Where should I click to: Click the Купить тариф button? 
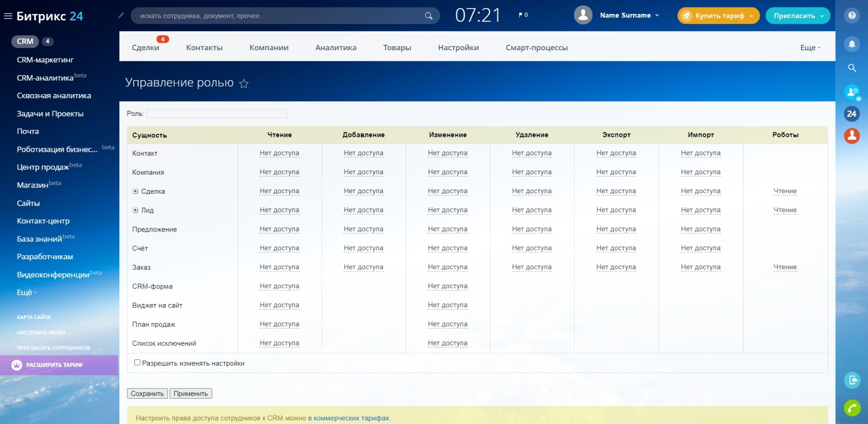718,16
